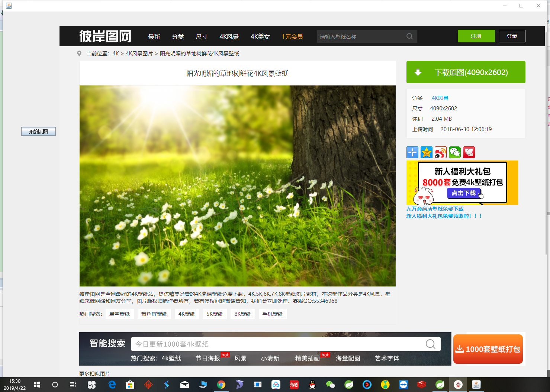Click the 带鱼屏壁纸 hot search tag
This screenshot has height=392, width=550.
(154, 314)
